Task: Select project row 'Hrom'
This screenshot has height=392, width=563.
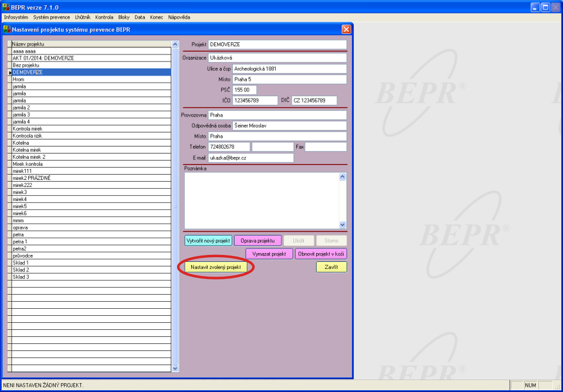Action: [x=91, y=79]
